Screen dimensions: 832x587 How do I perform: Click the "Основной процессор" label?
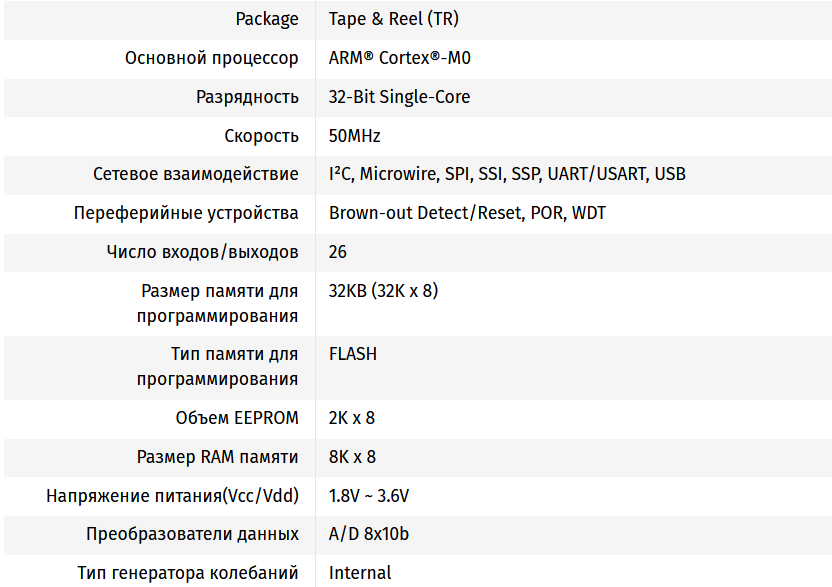(211, 58)
